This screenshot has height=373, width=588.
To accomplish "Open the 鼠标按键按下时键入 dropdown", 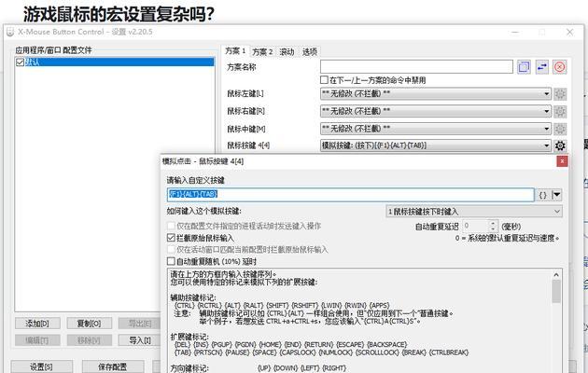I will tap(474, 212).
